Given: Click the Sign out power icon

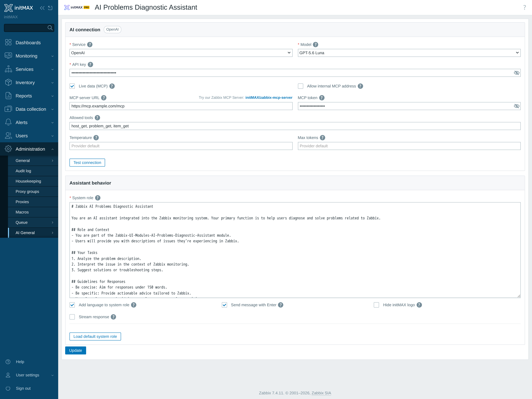Looking at the screenshot, I should (8, 388).
